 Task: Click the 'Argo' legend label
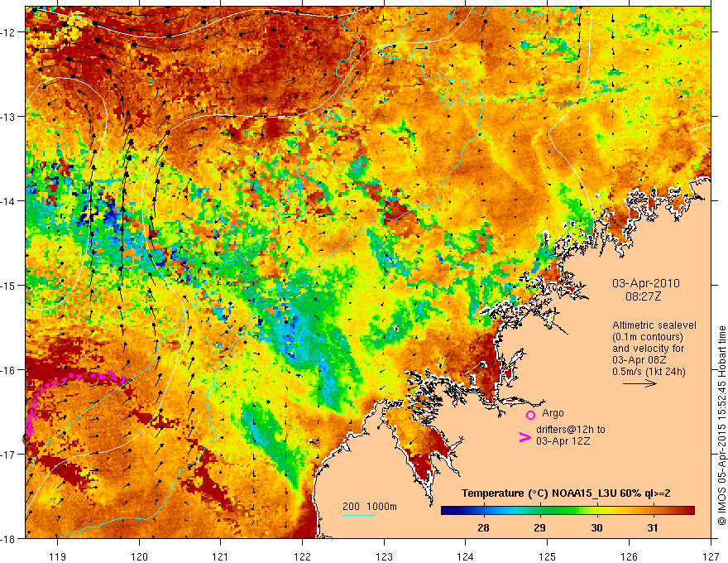(x=553, y=413)
